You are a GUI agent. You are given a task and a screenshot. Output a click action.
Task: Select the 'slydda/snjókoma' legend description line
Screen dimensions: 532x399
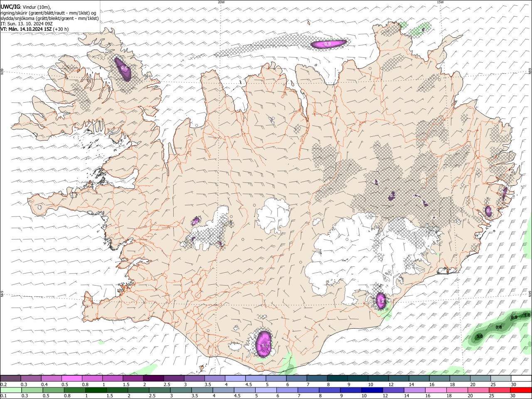click(49, 18)
